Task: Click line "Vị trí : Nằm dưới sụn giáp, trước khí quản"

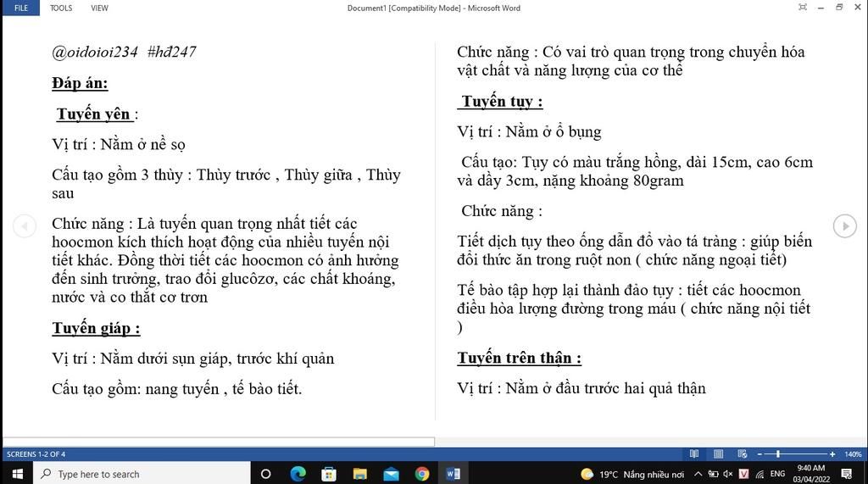Action: click(x=192, y=359)
